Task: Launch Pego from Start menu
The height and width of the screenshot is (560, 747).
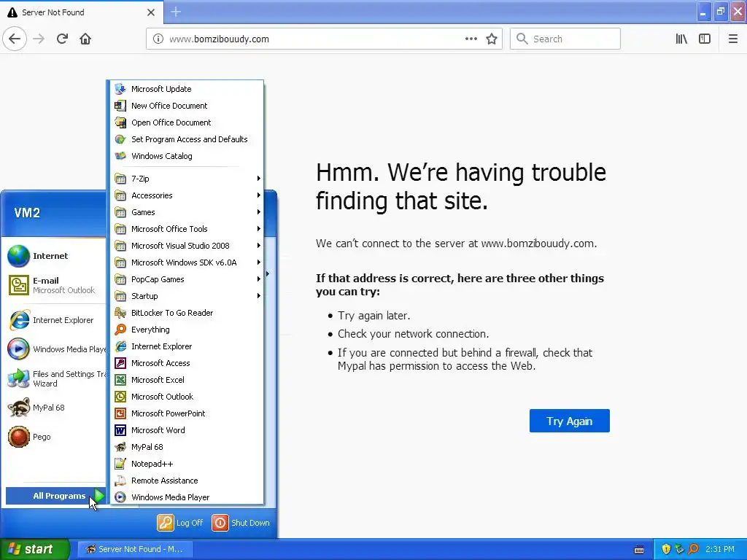Action: click(x=55, y=437)
